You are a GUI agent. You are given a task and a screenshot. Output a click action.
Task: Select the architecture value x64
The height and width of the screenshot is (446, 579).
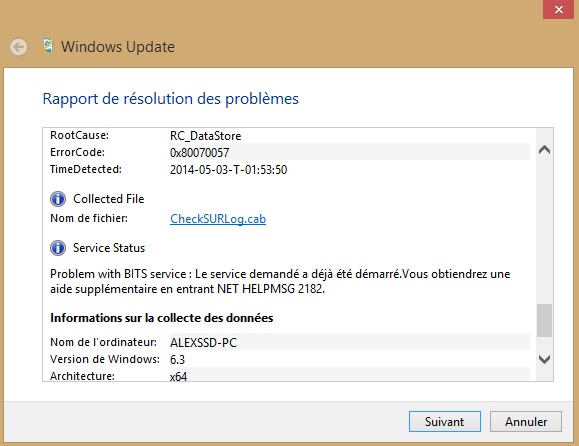(178, 376)
